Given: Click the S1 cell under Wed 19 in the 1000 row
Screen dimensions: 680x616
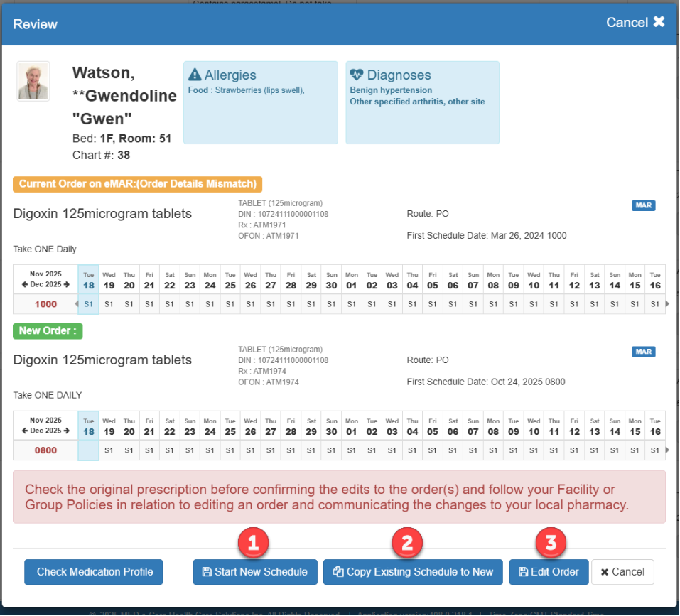Looking at the screenshot, I should point(109,304).
